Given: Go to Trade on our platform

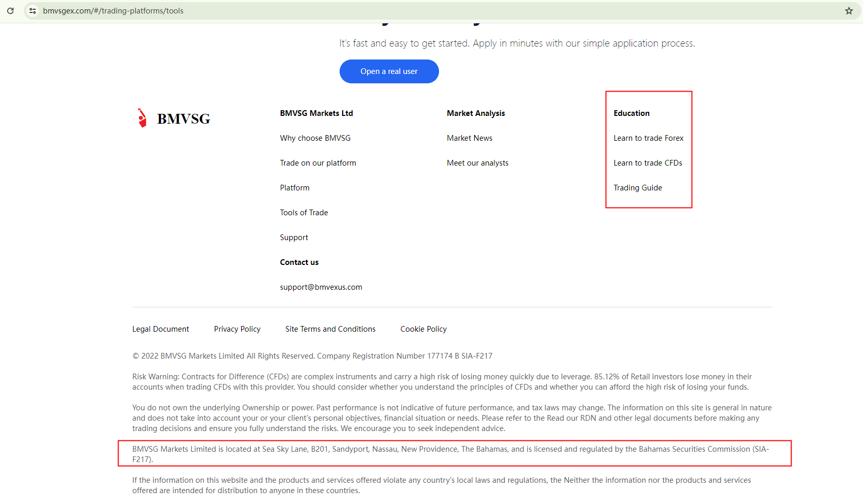Looking at the screenshot, I should tap(318, 163).
